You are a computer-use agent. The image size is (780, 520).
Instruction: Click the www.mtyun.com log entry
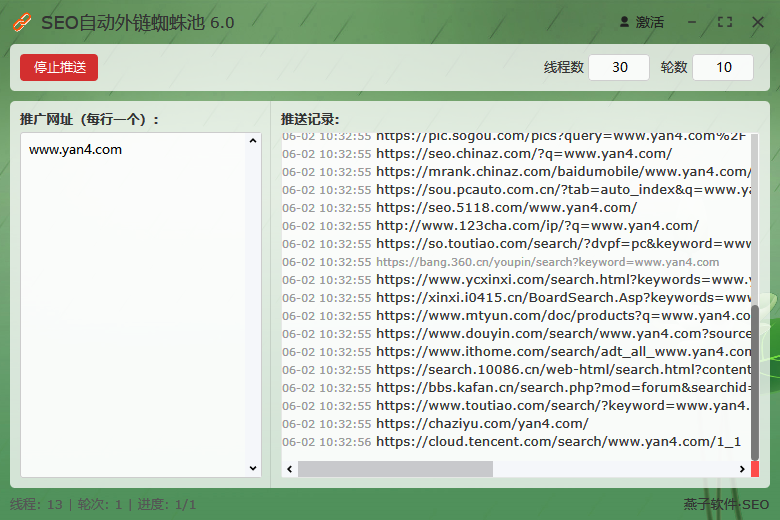563,316
